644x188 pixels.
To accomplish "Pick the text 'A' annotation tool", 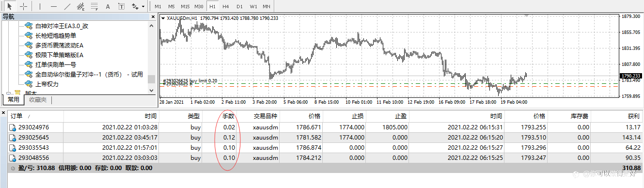I will click(108, 6).
